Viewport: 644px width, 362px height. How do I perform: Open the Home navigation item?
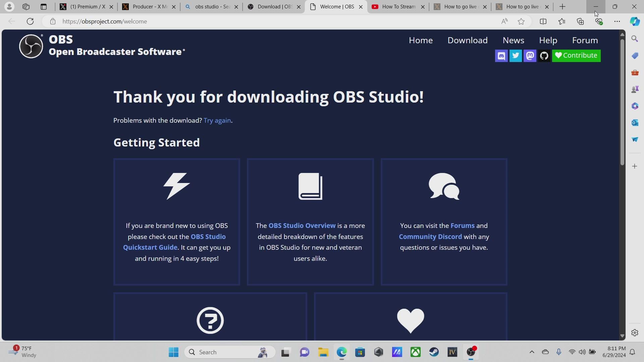point(421,40)
